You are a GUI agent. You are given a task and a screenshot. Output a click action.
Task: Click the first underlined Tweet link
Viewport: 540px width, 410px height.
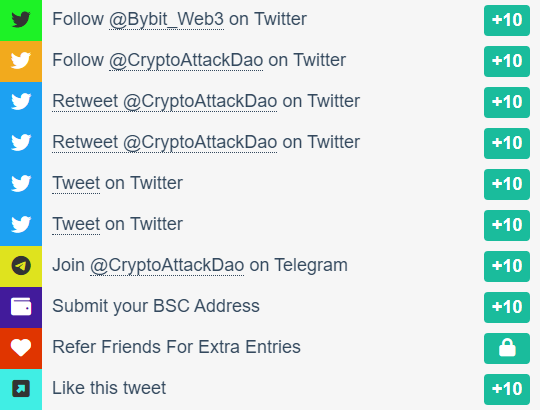click(76, 183)
